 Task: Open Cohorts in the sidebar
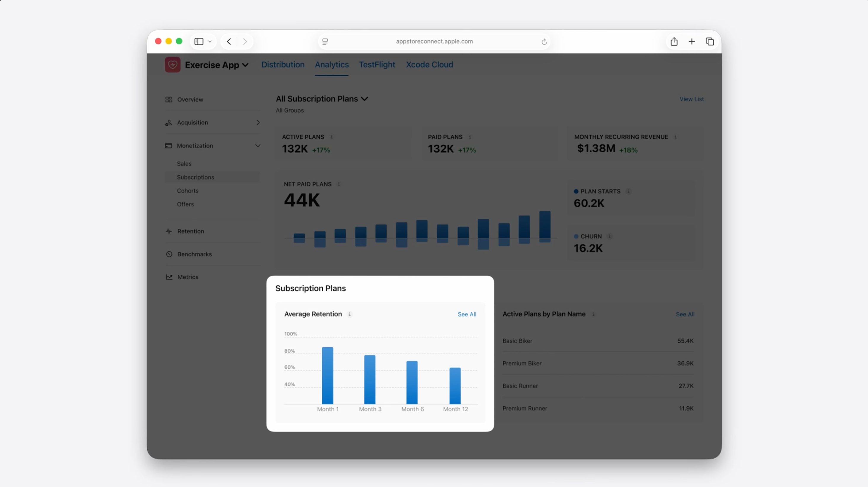point(188,191)
